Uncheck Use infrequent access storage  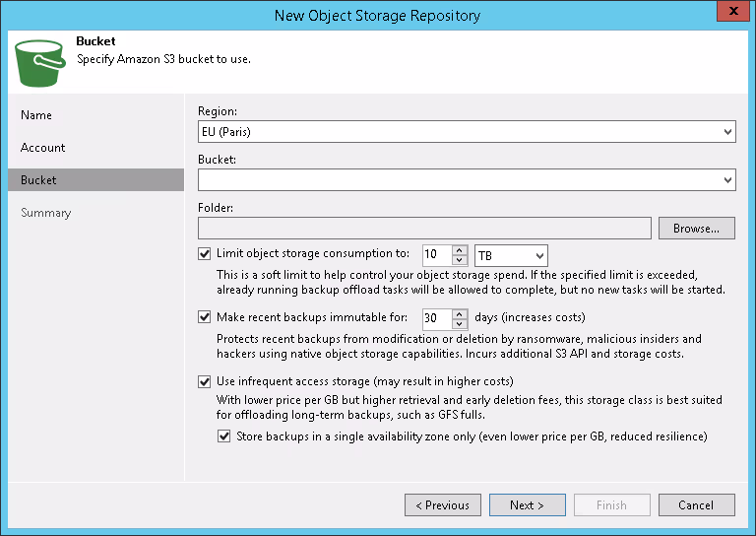pyautogui.click(x=205, y=381)
